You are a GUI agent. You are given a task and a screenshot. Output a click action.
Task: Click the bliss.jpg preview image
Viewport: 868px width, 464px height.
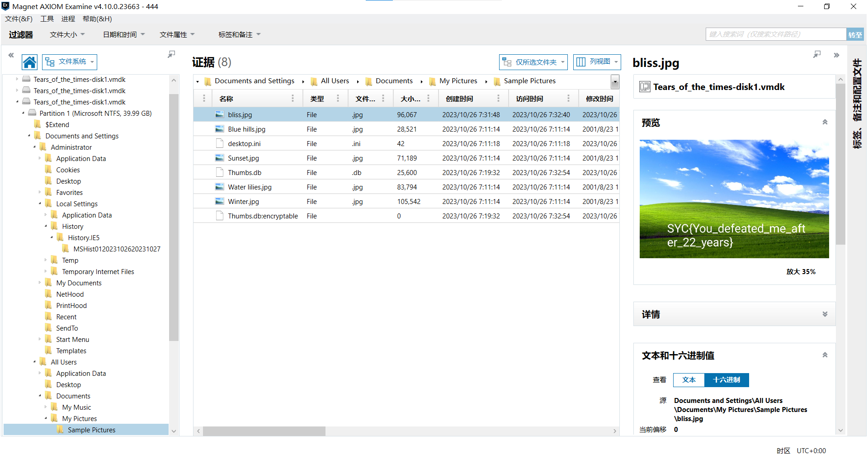734,199
